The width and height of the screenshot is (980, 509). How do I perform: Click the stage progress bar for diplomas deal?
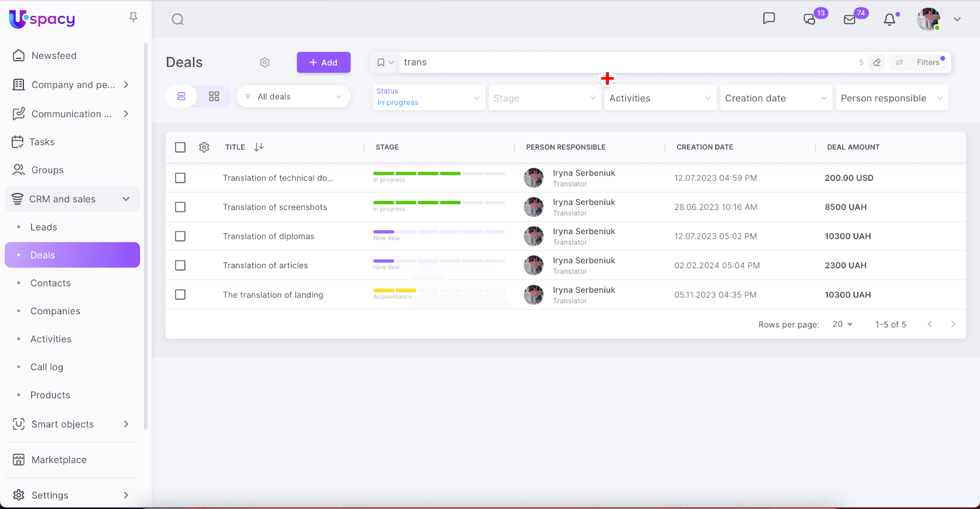point(439,232)
